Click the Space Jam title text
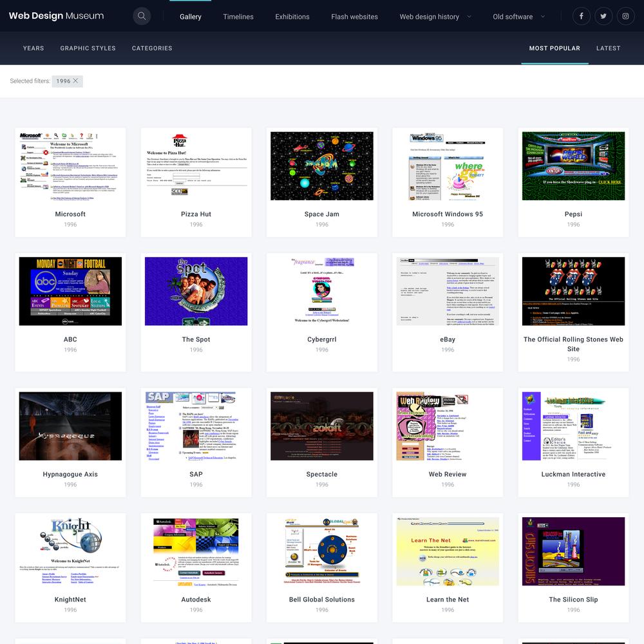 tap(322, 214)
